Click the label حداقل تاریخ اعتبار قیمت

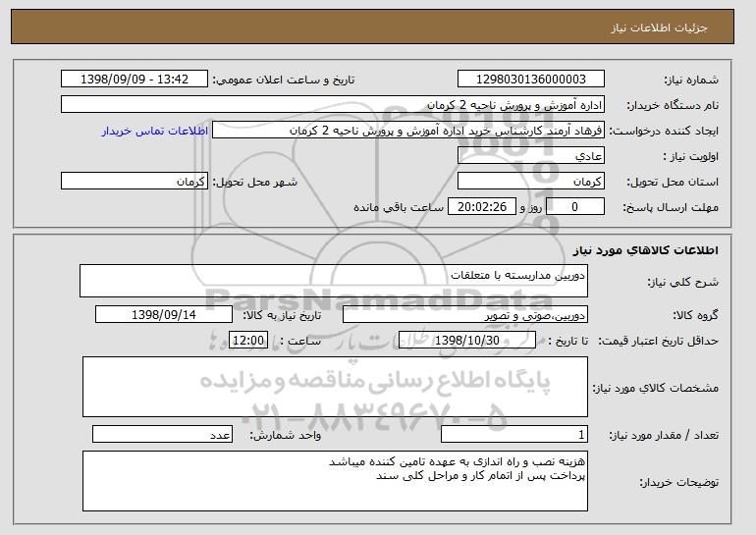[659, 341]
